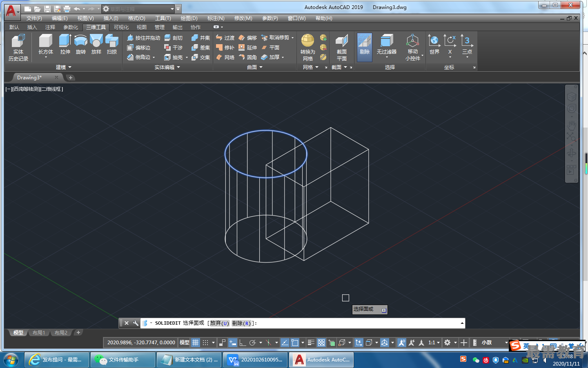Select the 移动小控件 move gizmo
The height and width of the screenshot is (368, 588).
412,48
